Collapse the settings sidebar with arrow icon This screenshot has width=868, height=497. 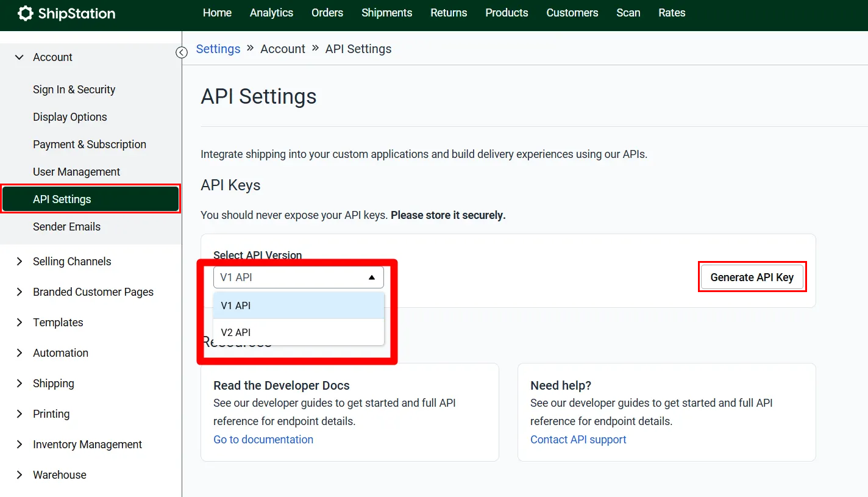tap(182, 52)
